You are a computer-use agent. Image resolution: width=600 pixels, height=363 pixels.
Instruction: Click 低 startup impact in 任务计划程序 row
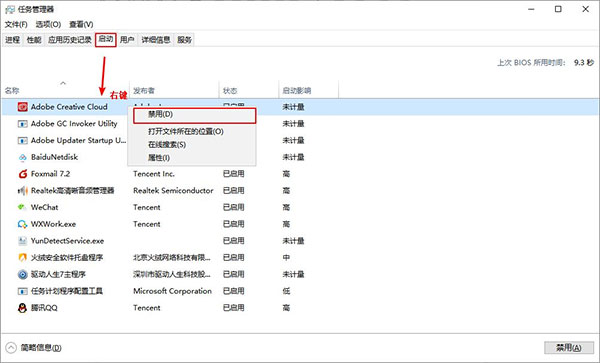point(286,291)
